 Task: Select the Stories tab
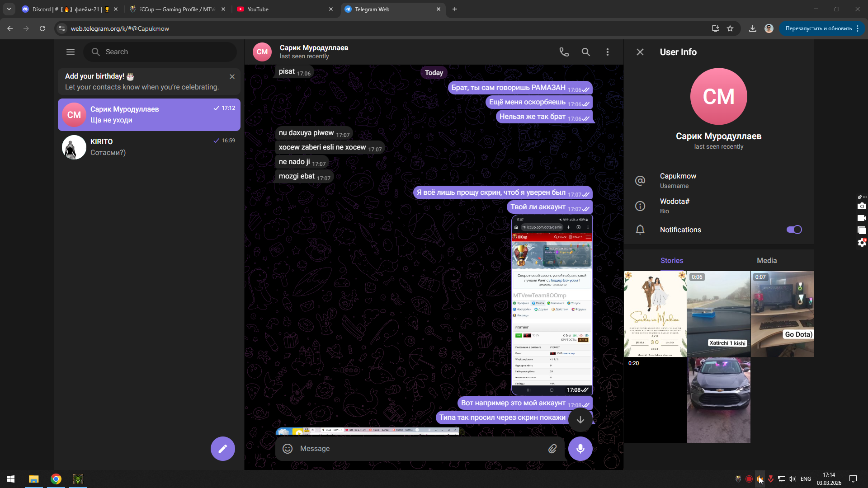pyautogui.click(x=671, y=261)
